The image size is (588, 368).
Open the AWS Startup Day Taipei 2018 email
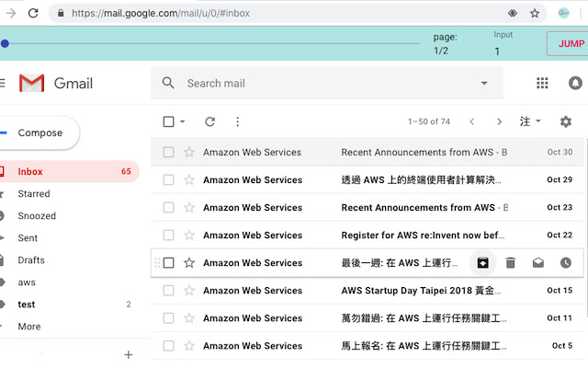(367, 291)
